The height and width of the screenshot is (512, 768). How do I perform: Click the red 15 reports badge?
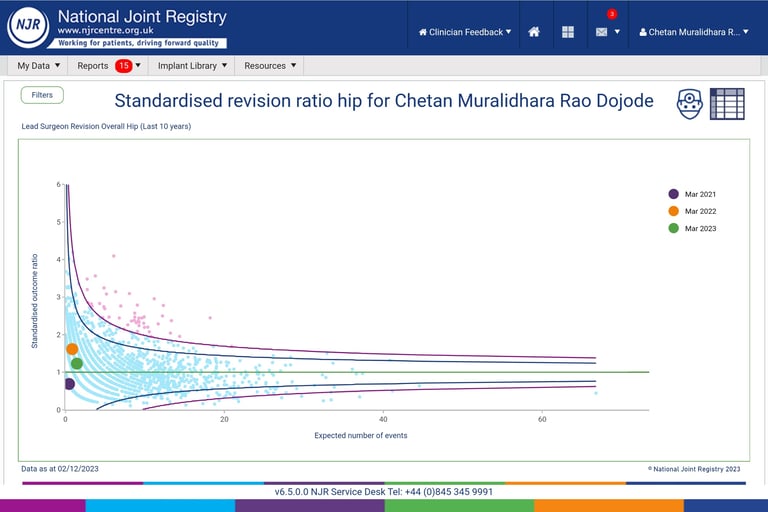[x=124, y=66]
